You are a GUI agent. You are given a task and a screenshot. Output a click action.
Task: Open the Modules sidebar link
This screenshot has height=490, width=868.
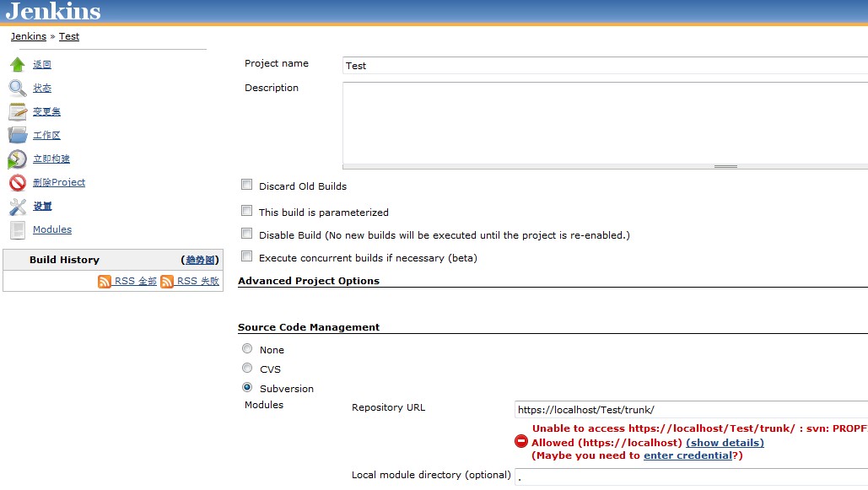[52, 229]
